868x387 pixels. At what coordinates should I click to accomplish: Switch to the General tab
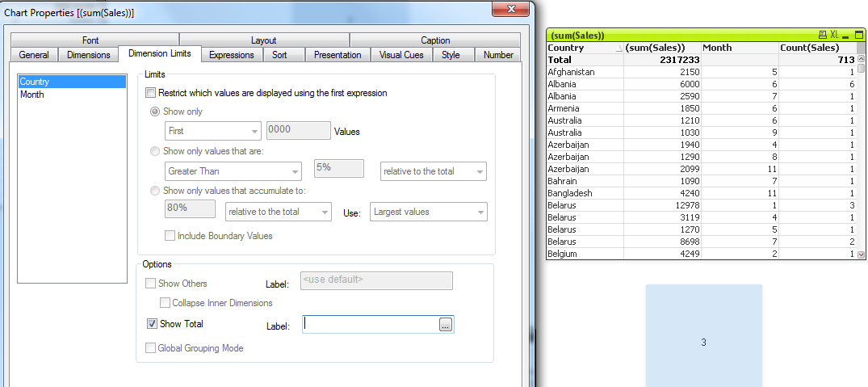(x=34, y=55)
